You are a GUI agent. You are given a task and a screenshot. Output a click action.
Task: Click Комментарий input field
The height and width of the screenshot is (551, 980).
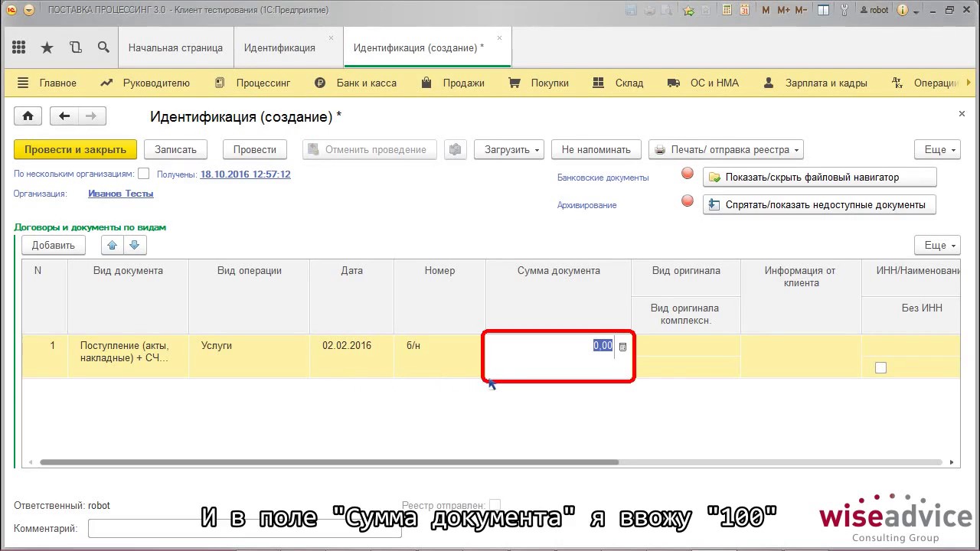pyautogui.click(x=245, y=528)
